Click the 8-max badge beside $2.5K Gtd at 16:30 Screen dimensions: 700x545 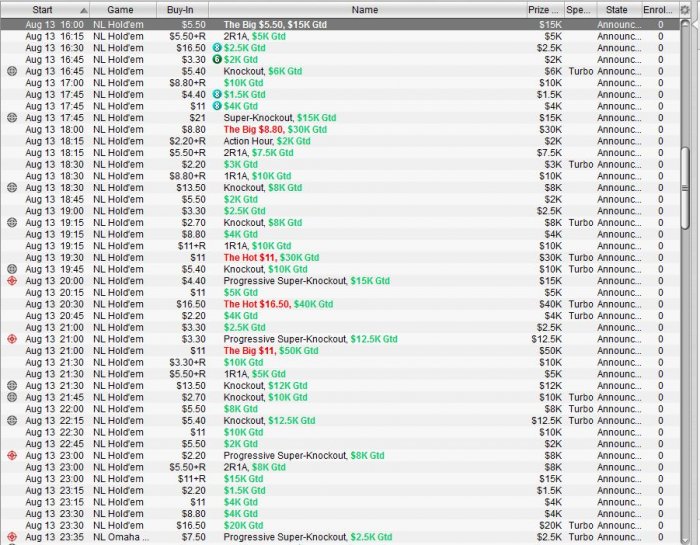click(217, 48)
